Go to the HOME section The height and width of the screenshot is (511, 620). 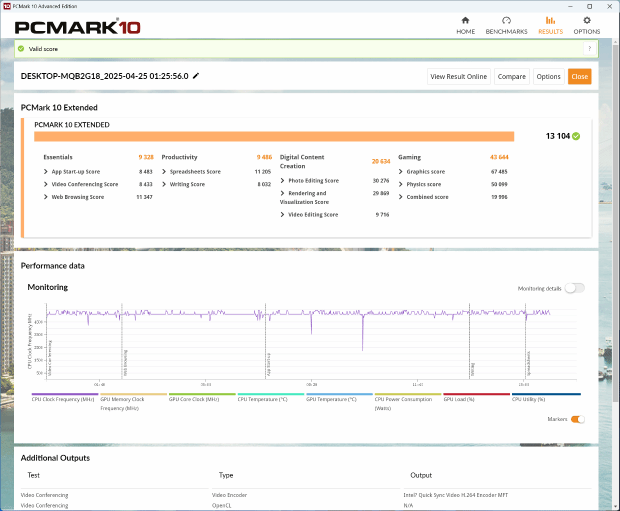tap(465, 26)
